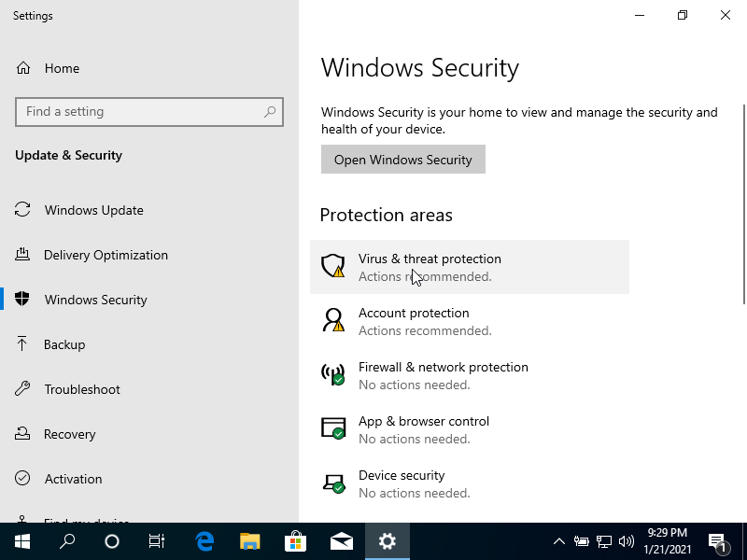747x560 pixels.
Task: Open the Start menu Windows logo
Action: pyautogui.click(x=22, y=541)
